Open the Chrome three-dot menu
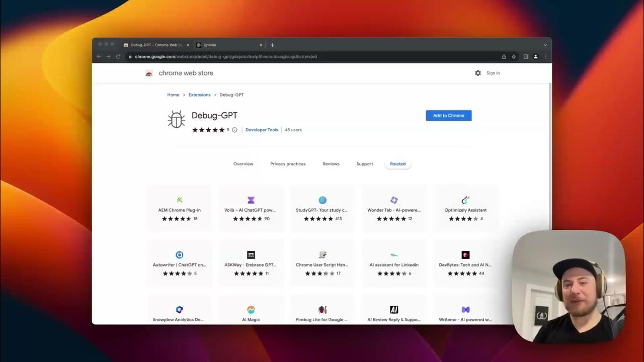The width and height of the screenshot is (644, 362). (545, 57)
